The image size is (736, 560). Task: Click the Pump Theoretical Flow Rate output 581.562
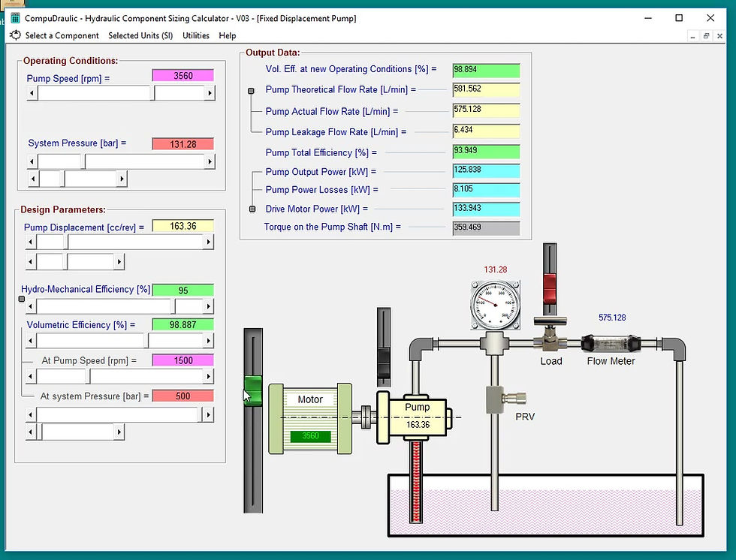(487, 89)
